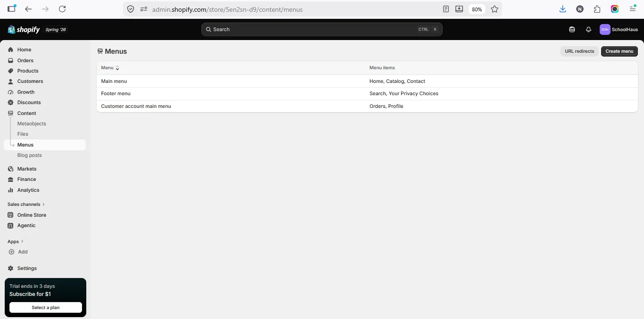Screen dimensions: 644x319
Task: Click the Select a plan button
Action: 46,308
